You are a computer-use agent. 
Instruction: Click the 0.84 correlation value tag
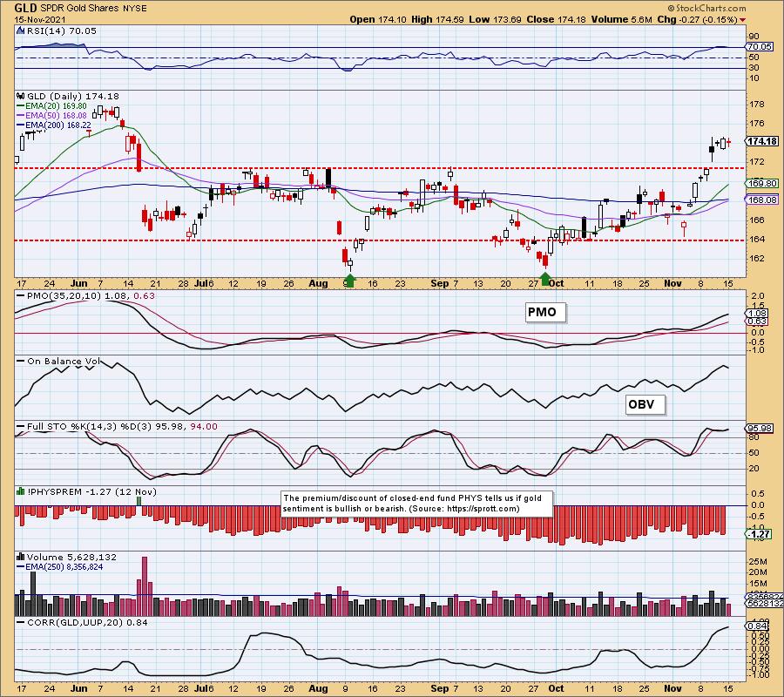pyautogui.click(x=758, y=626)
